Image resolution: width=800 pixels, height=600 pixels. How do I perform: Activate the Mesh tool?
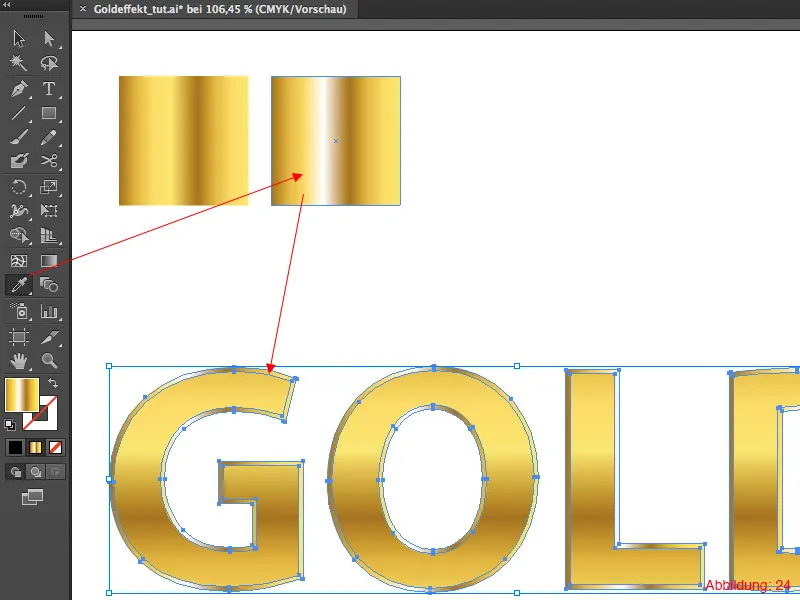coord(19,261)
